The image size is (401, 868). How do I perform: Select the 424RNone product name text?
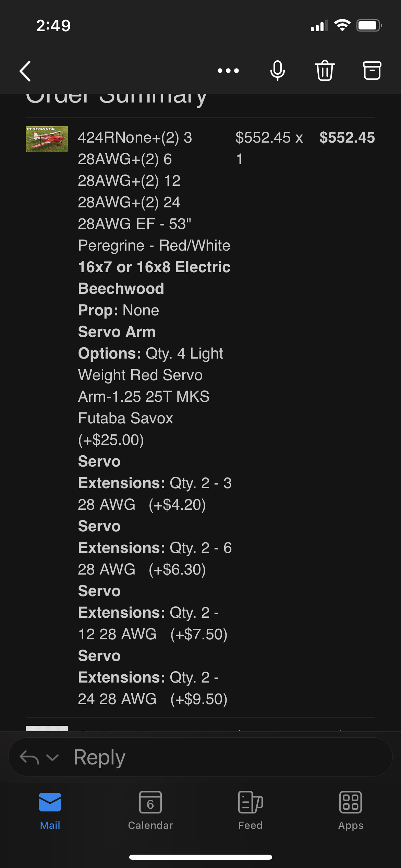(x=135, y=137)
